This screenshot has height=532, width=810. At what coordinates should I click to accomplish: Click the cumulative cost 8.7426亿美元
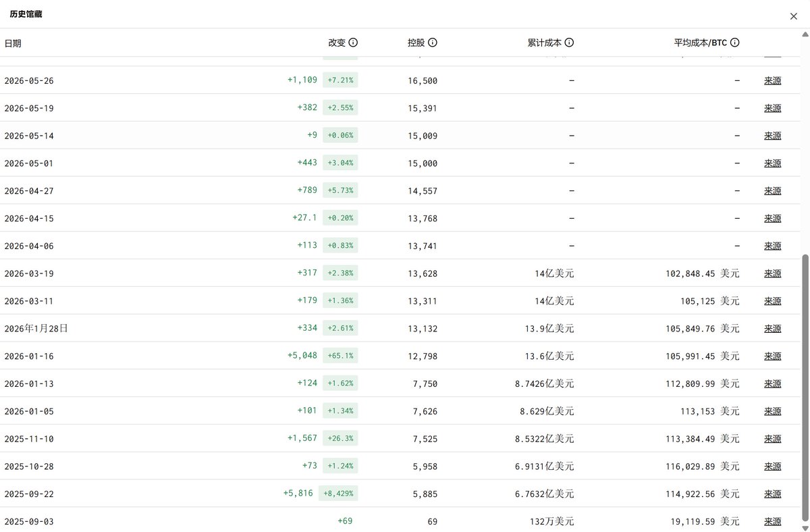(x=545, y=384)
